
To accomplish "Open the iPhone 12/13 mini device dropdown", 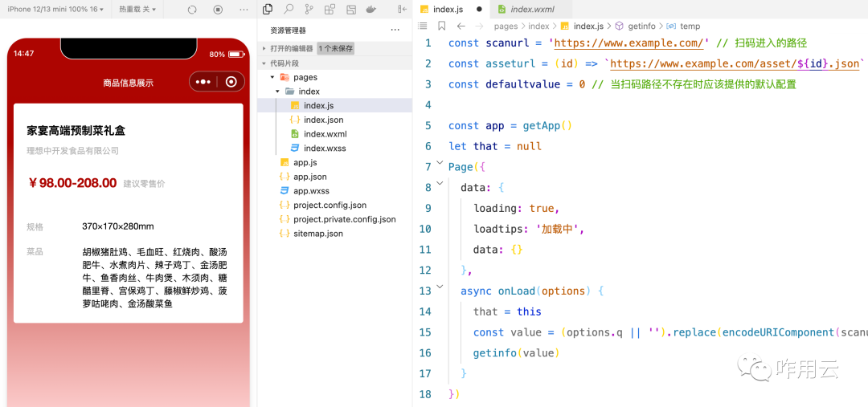I will [55, 10].
